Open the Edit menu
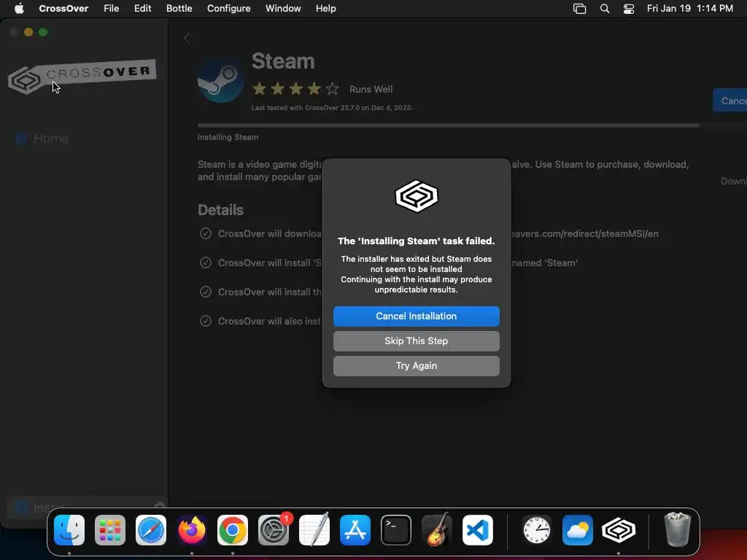747x560 pixels. pyautogui.click(x=142, y=8)
